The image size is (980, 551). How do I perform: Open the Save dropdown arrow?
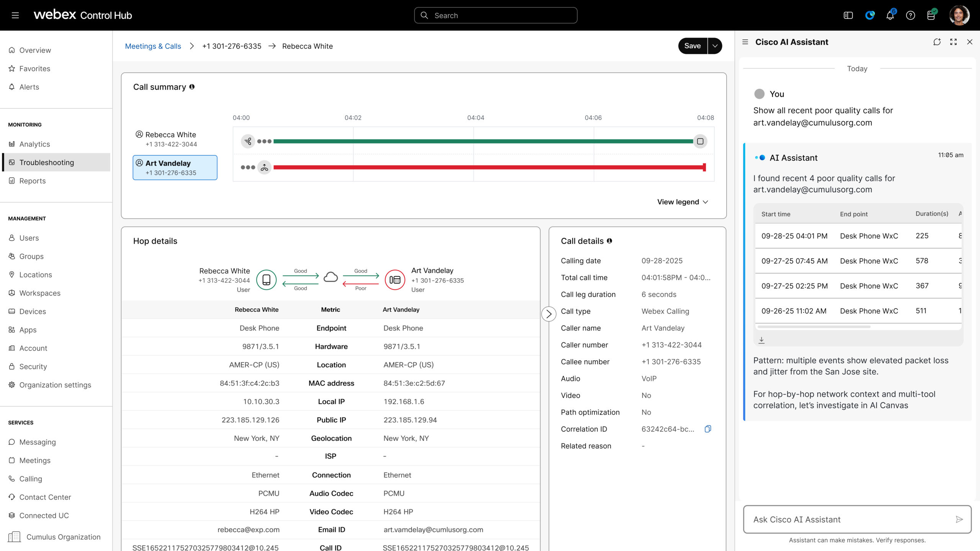715,46
